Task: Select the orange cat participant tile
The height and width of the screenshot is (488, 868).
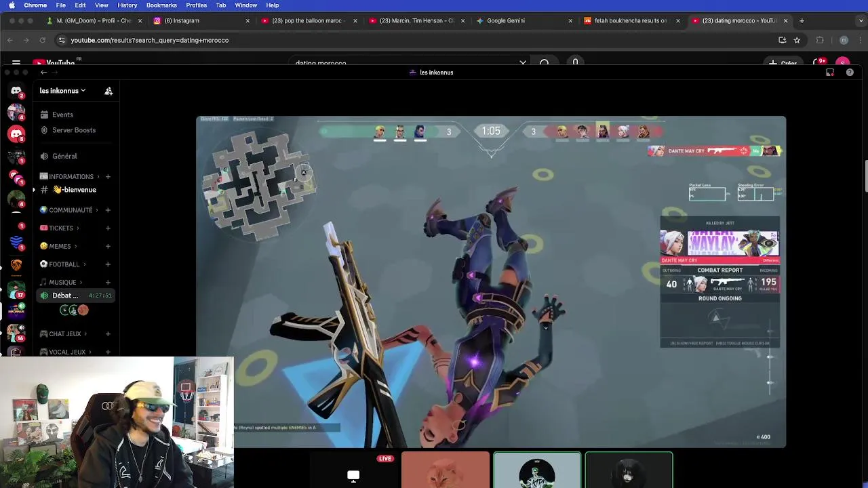Action: pos(446,470)
